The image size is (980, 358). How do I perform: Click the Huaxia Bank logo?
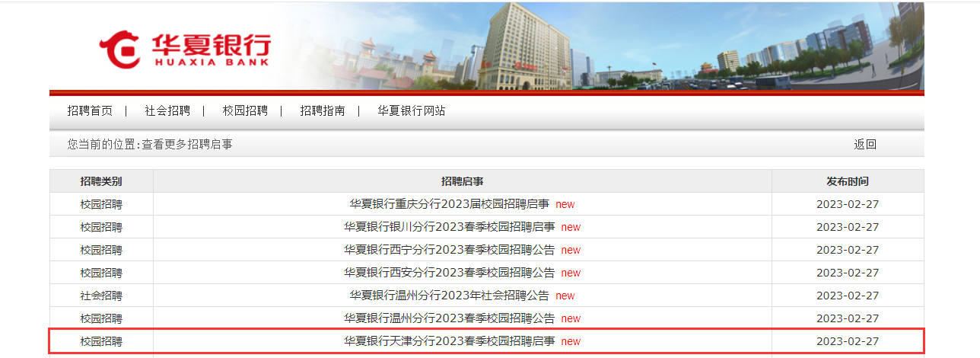pos(185,50)
